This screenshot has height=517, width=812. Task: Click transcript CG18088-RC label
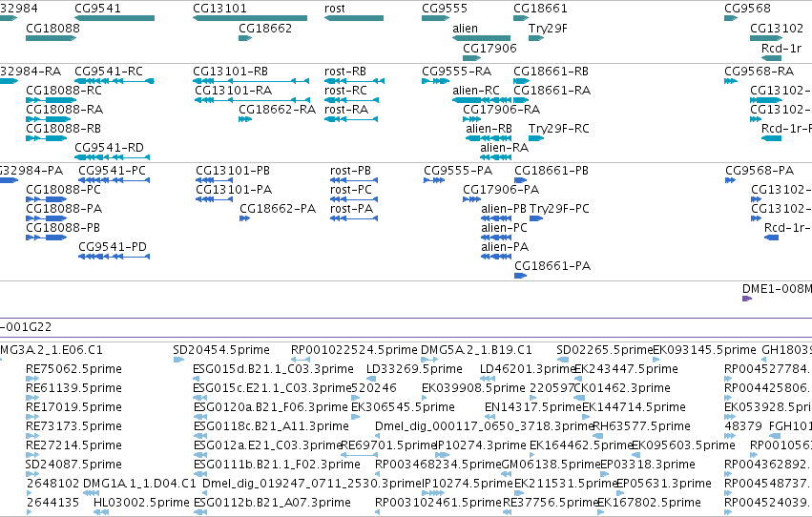64,91
